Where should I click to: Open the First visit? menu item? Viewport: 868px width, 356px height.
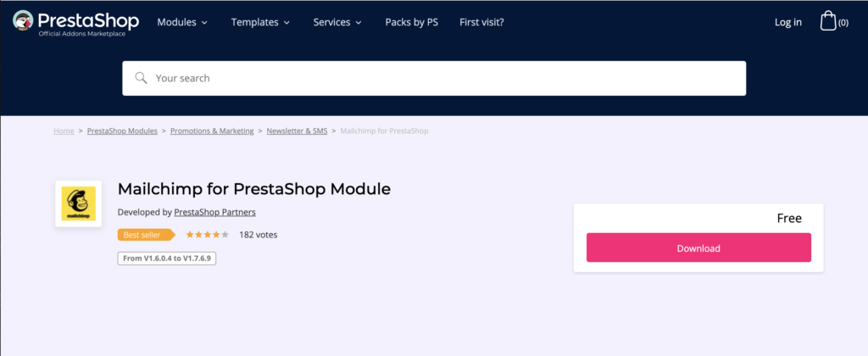tap(481, 22)
